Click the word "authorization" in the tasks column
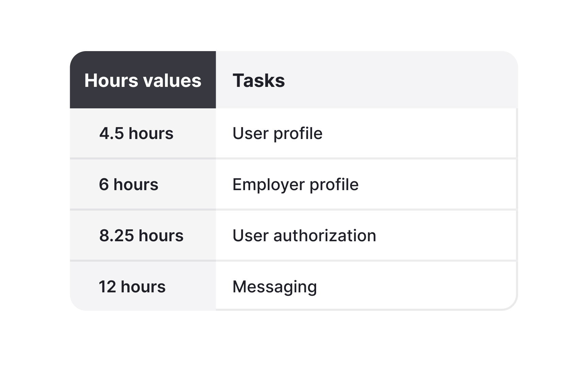Screen dimensions: 588x368 325,235
